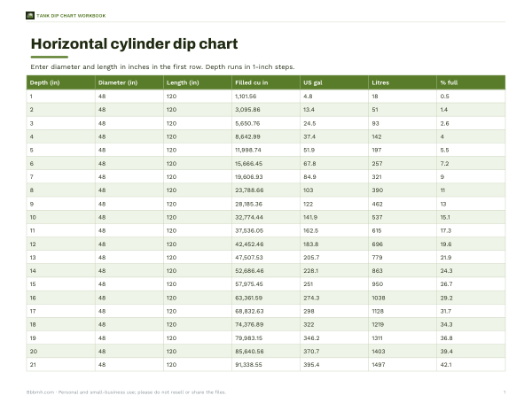Select the '122' US gal cell
Screen dimensions: 532x411
(334, 204)
